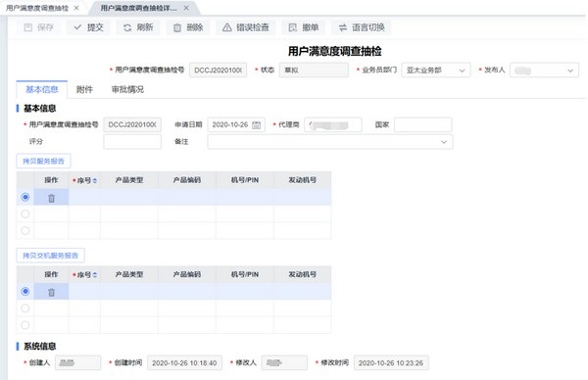Select second radio in 拷贝服务报告 table
Image resolution: width=588 pixels, height=380 pixels.
pos(25,214)
